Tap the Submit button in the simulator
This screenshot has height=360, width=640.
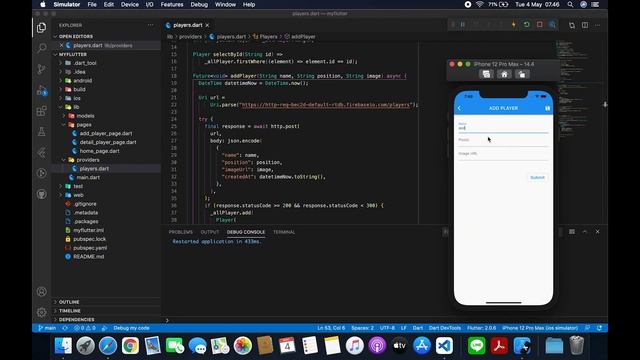tap(537, 178)
